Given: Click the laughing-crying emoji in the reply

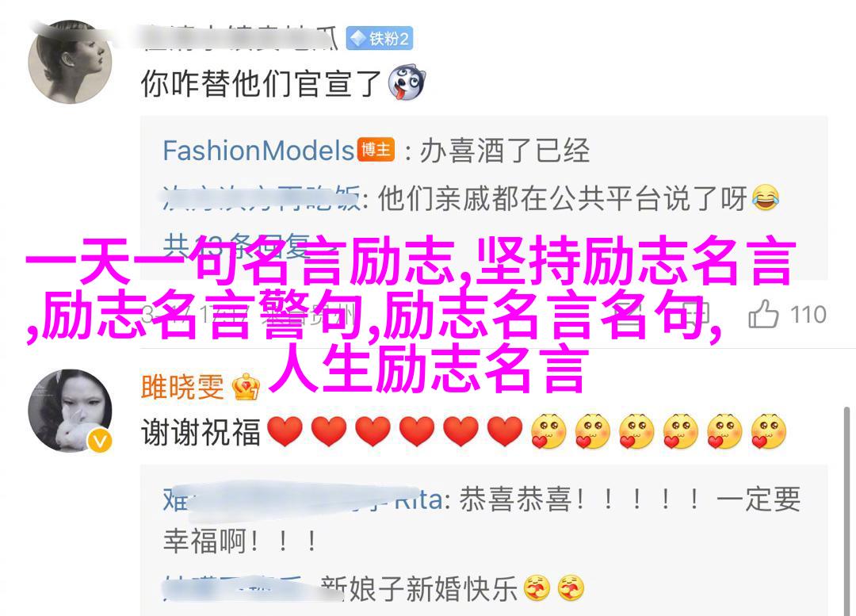Looking at the screenshot, I should tap(766, 197).
